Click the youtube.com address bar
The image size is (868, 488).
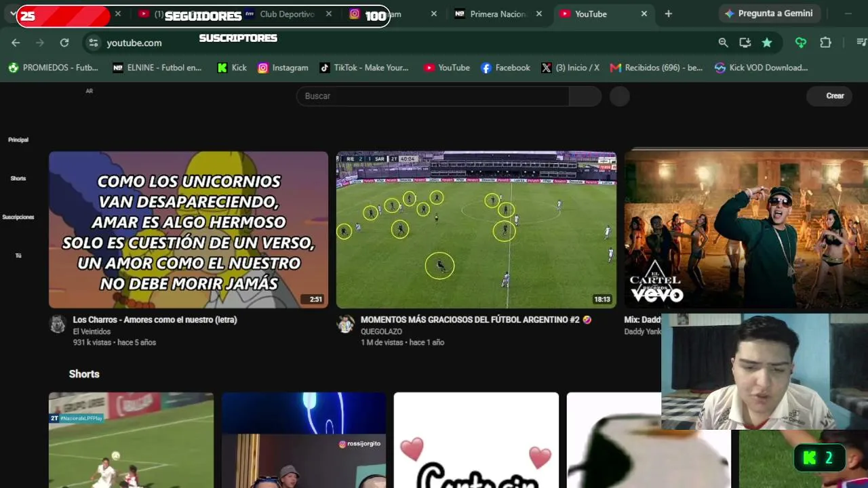[407, 43]
